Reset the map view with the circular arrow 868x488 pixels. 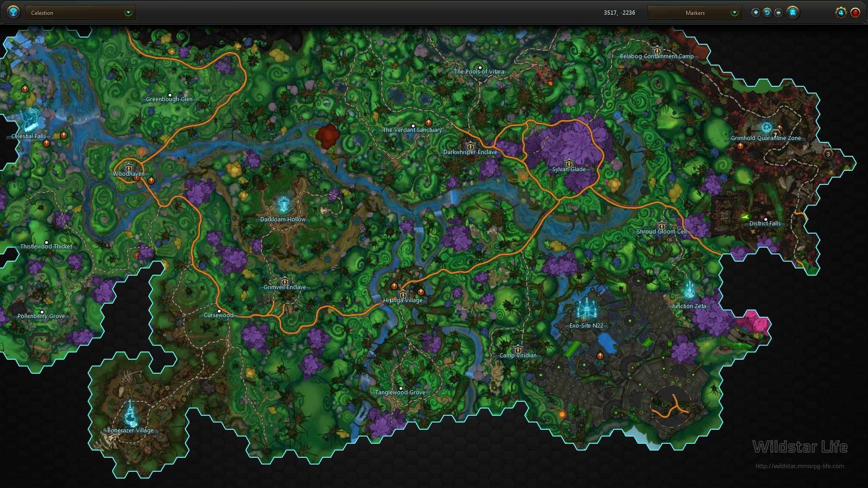[767, 13]
